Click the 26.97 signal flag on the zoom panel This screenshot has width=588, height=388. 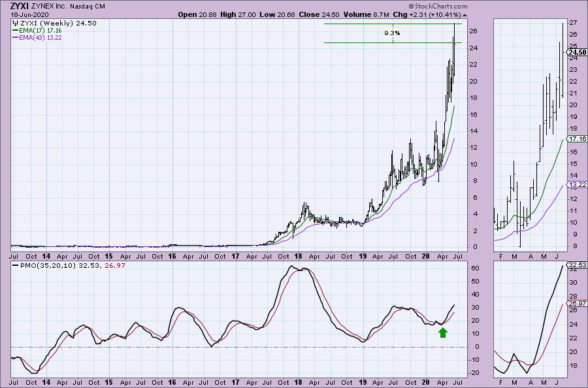click(x=577, y=303)
